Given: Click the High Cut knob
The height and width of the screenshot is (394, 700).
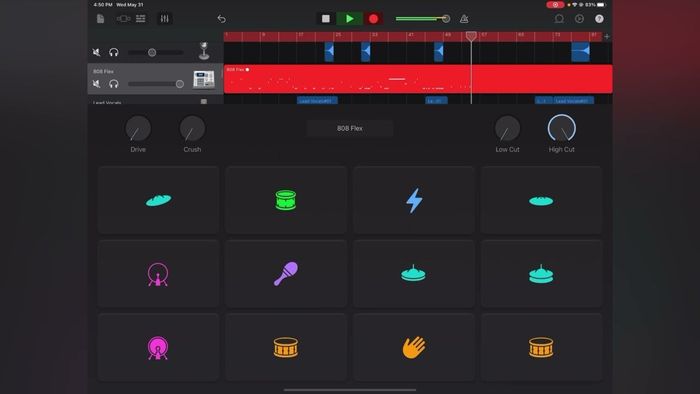Looking at the screenshot, I should [562, 129].
